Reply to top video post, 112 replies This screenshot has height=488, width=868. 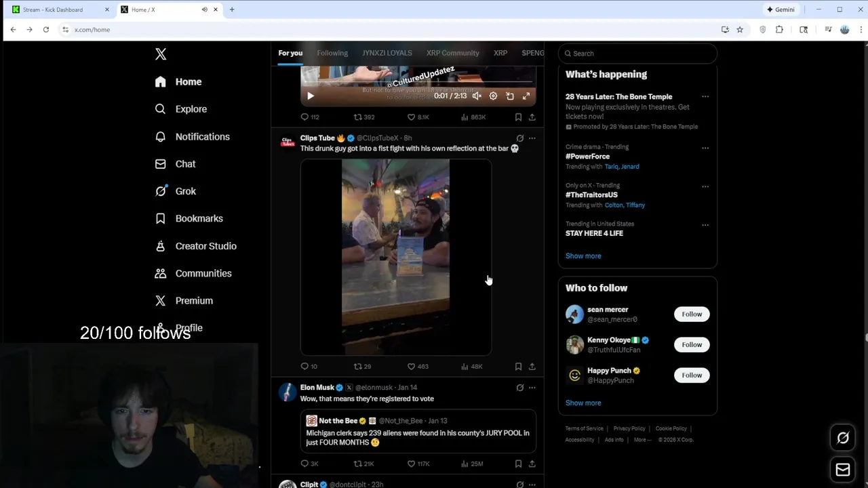click(x=310, y=117)
